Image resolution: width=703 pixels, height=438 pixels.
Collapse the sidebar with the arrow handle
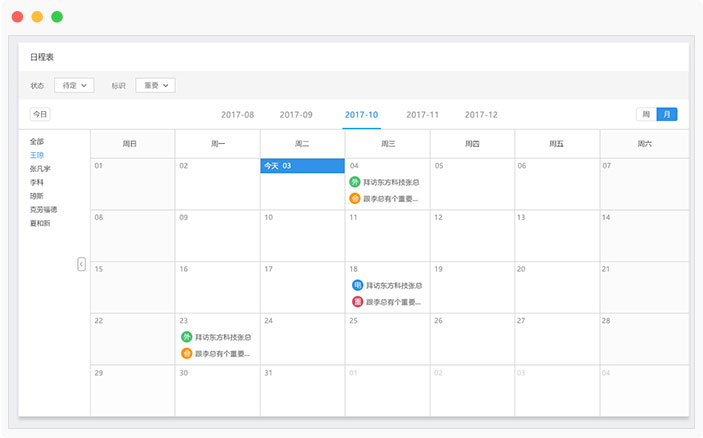82,264
